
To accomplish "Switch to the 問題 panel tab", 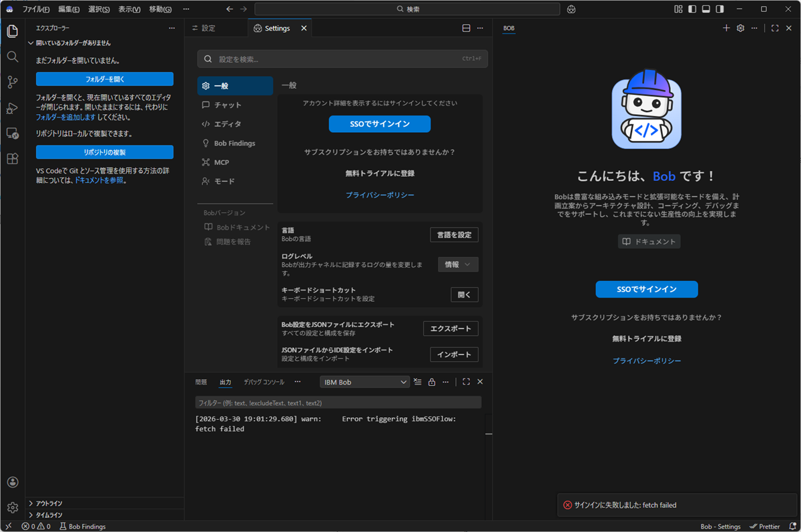I will click(201, 382).
